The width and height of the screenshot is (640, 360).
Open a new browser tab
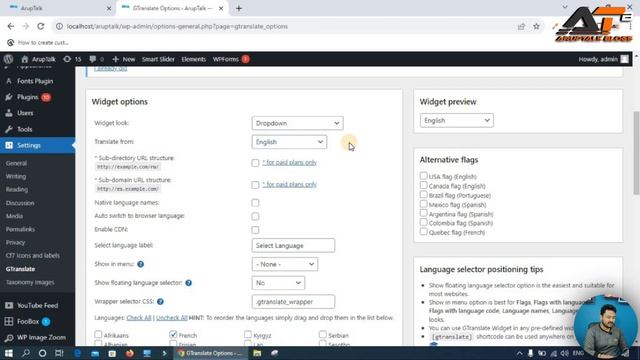(239, 8)
